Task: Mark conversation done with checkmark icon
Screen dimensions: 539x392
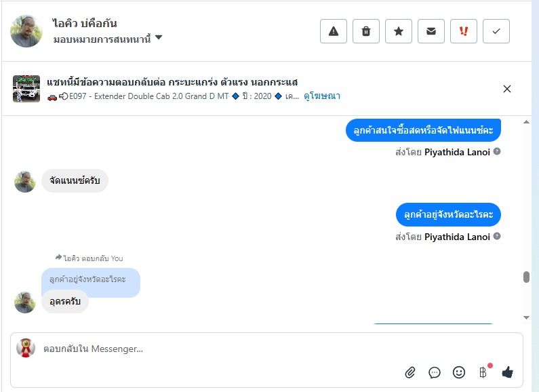Action: [496, 31]
